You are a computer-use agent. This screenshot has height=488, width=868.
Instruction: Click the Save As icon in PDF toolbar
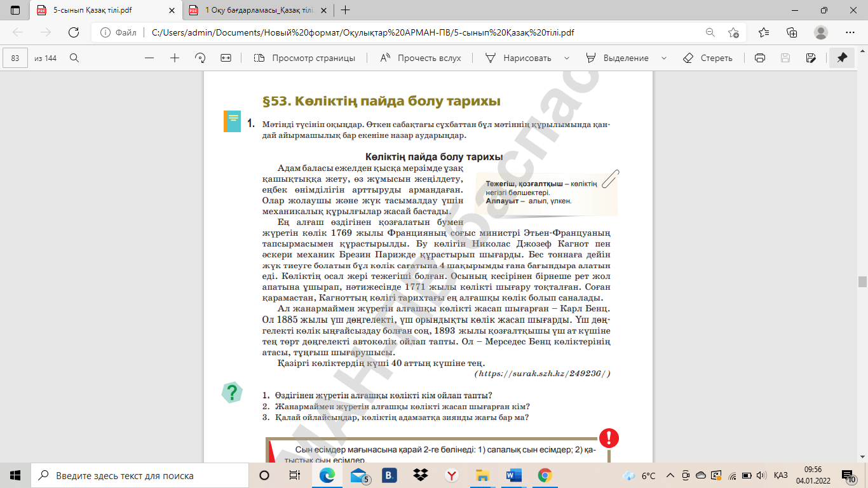[x=810, y=58]
